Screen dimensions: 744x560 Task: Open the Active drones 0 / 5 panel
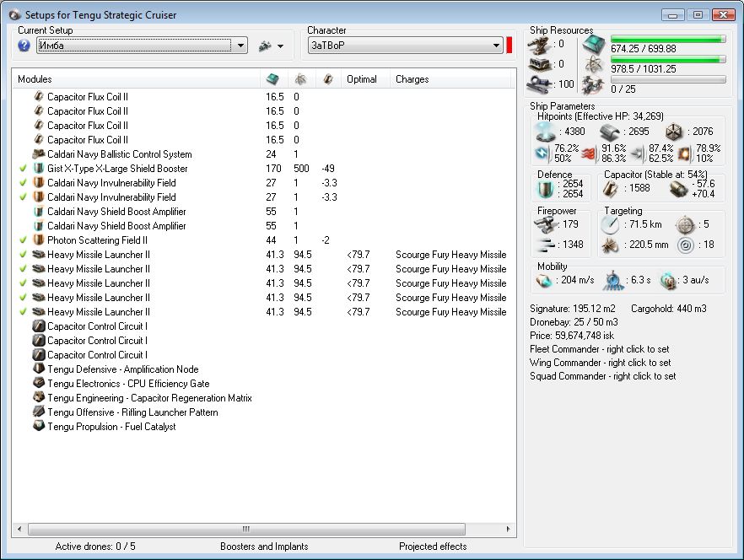[x=95, y=547]
